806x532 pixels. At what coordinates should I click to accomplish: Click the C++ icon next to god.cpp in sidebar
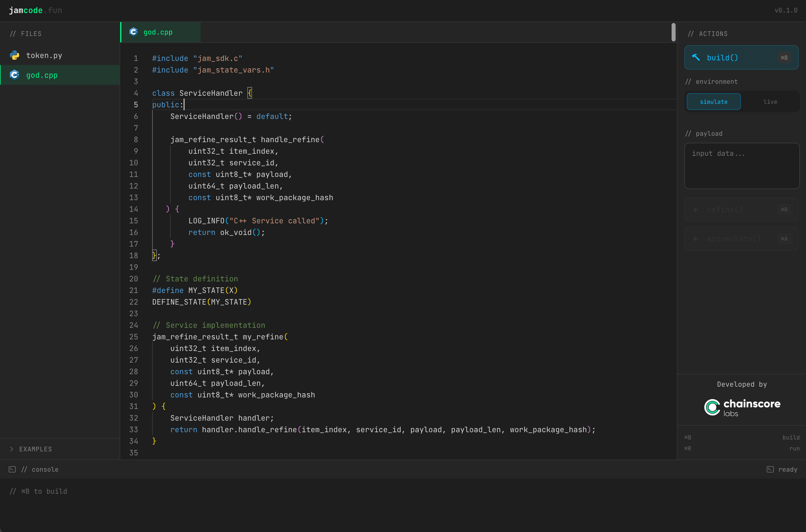coord(15,75)
